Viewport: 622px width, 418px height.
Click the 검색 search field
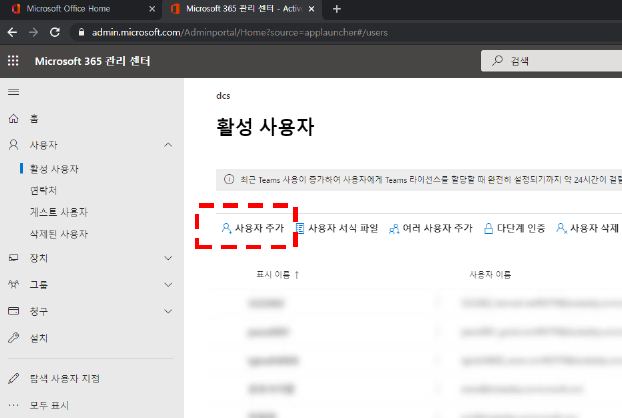[551, 61]
